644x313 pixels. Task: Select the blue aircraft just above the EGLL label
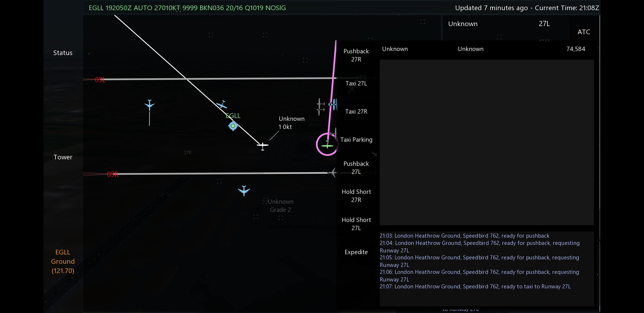[x=222, y=105]
